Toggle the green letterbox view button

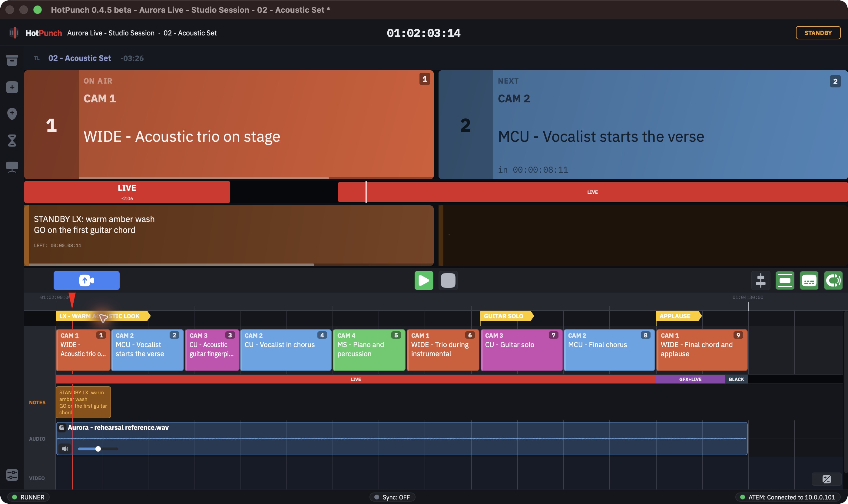pyautogui.click(x=785, y=280)
